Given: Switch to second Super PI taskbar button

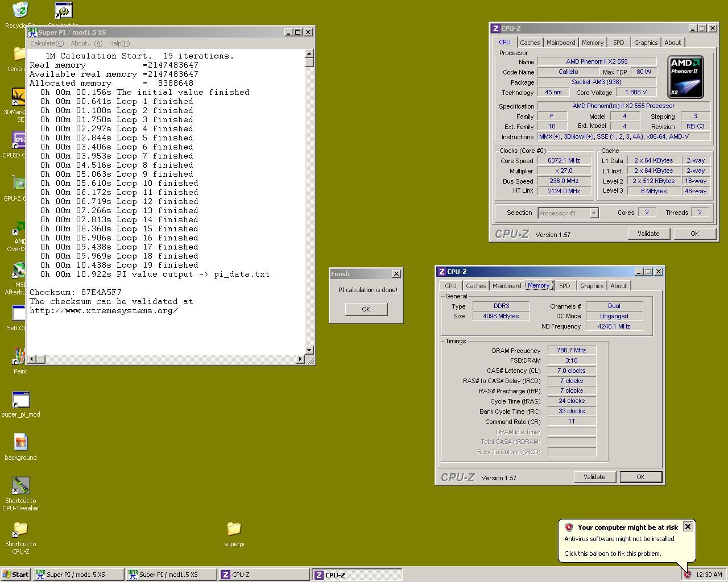Looking at the screenshot, I should [172, 575].
